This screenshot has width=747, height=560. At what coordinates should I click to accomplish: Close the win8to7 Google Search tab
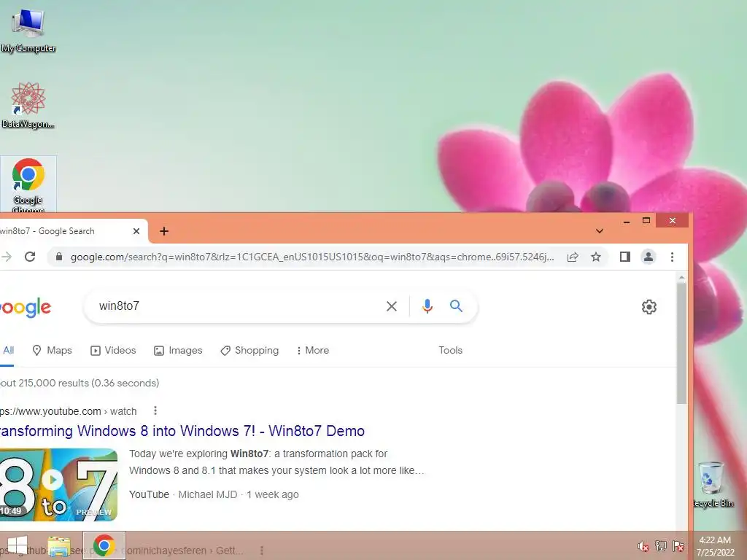pos(136,231)
